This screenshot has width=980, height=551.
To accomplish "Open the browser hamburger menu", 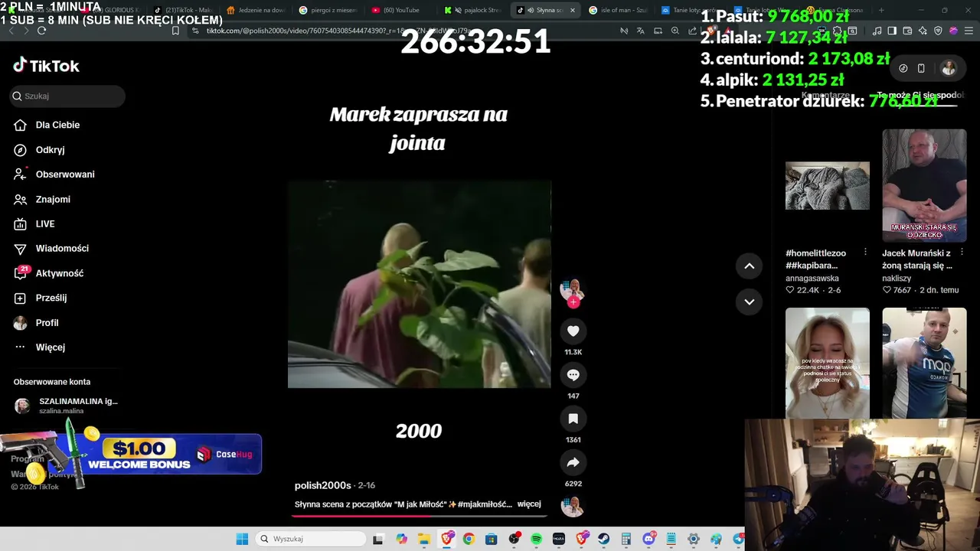I will click(x=969, y=31).
